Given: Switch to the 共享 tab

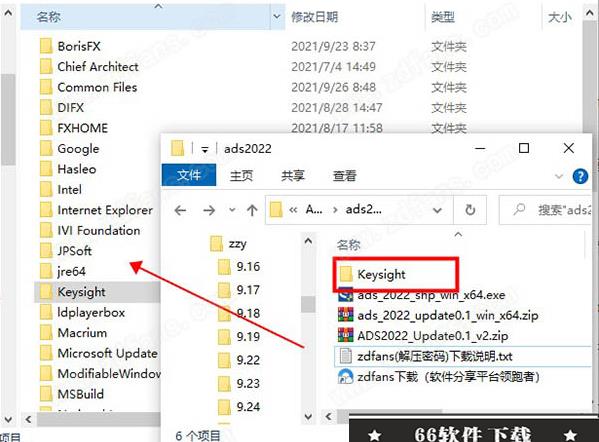Looking at the screenshot, I should point(293,176).
